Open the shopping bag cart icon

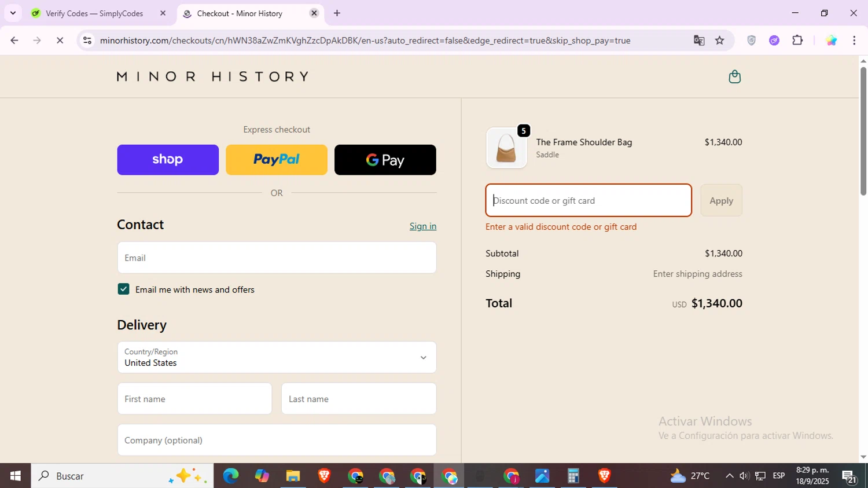(x=734, y=76)
